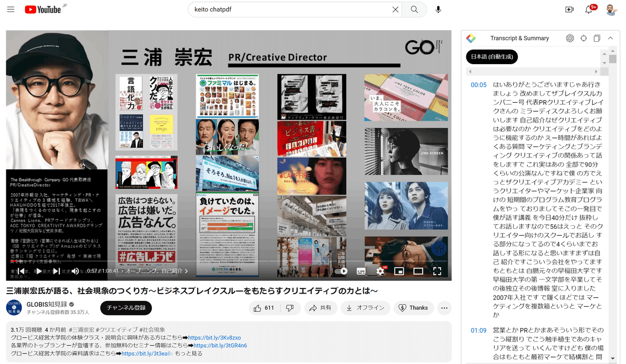Collapse the Transcript & Summary panel
The height and width of the screenshot is (364, 626).
coord(610,38)
